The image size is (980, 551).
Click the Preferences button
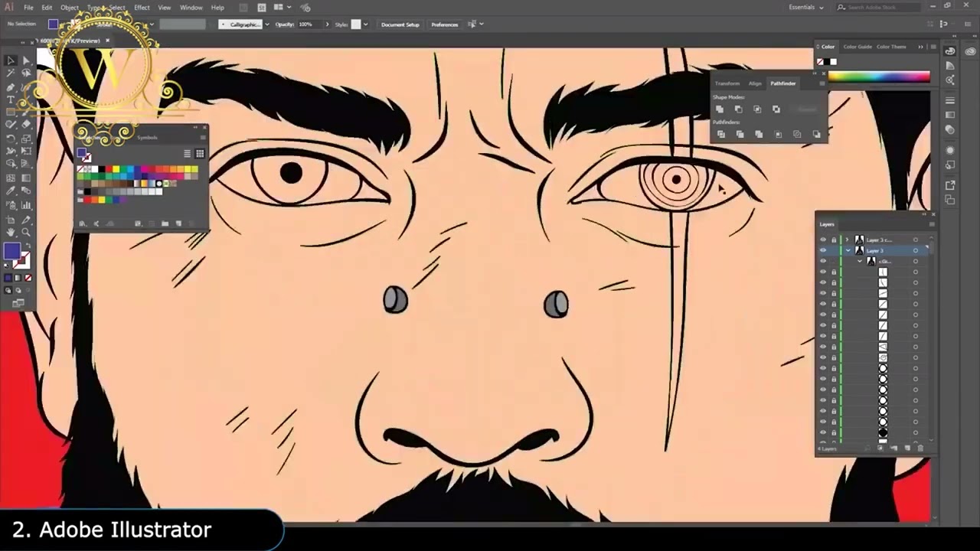click(445, 24)
